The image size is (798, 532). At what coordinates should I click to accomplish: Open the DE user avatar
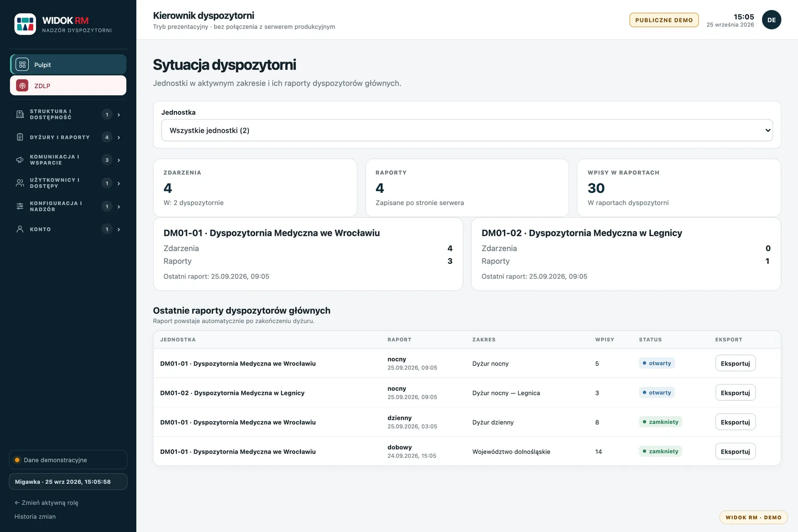pos(772,20)
